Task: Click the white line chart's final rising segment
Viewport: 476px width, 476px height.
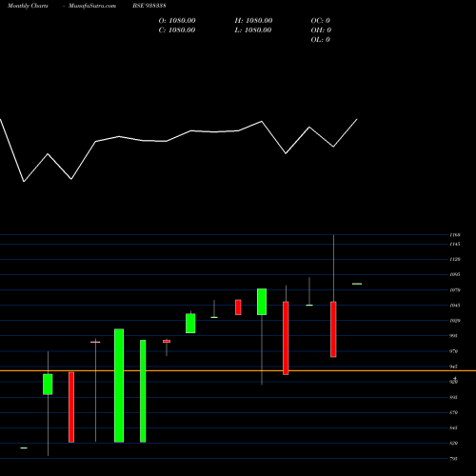Action: pyautogui.click(x=346, y=133)
